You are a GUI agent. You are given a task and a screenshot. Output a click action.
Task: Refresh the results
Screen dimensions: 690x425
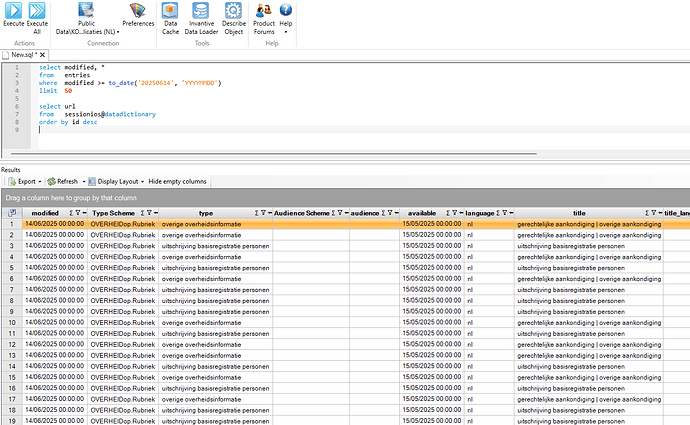(62, 181)
